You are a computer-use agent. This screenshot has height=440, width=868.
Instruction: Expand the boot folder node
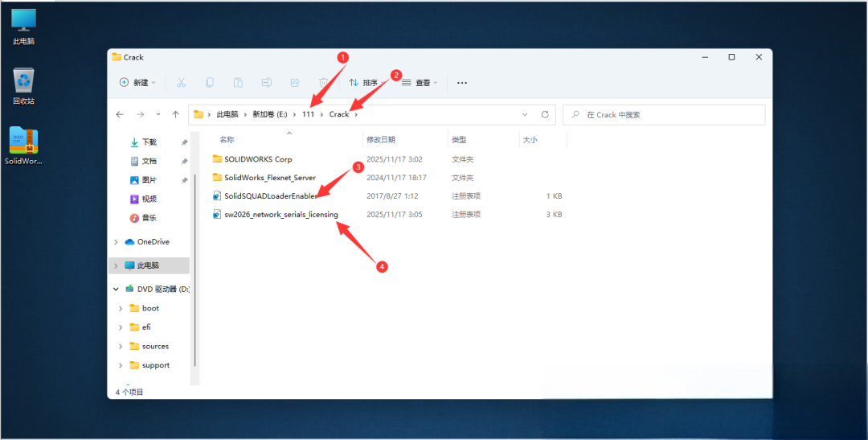coord(121,309)
